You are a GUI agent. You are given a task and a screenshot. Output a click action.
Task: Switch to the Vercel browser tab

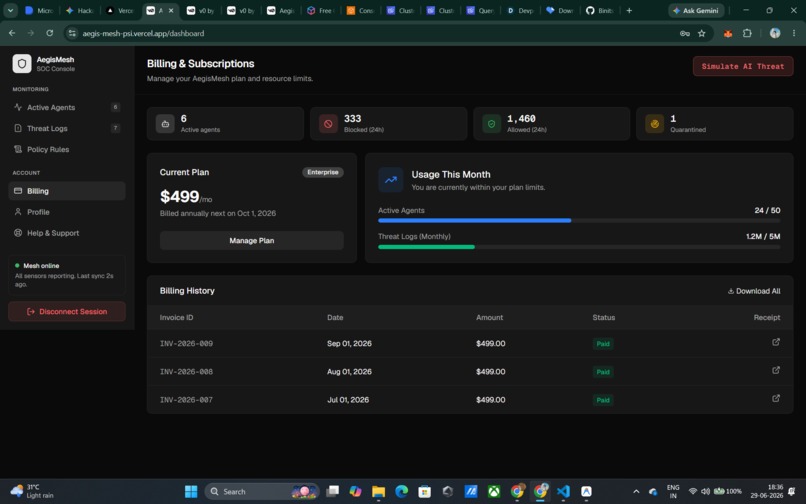(120, 10)
